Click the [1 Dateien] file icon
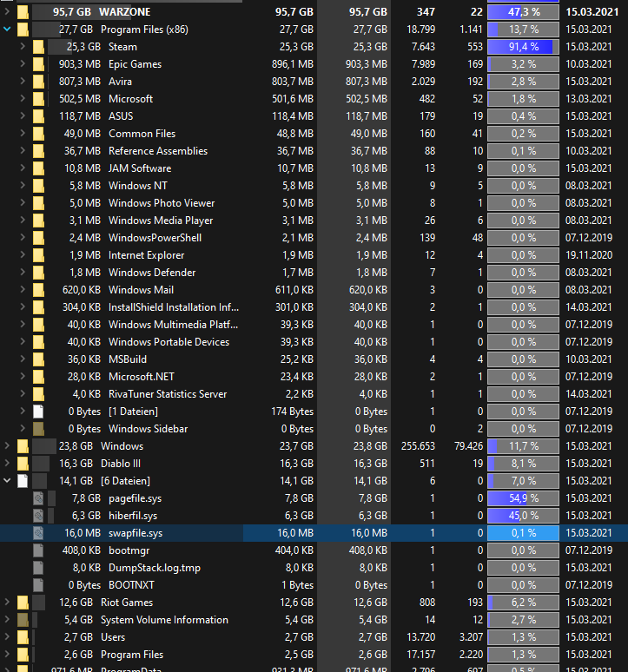This screenshot has height=672, width=628. click(38, 412)
